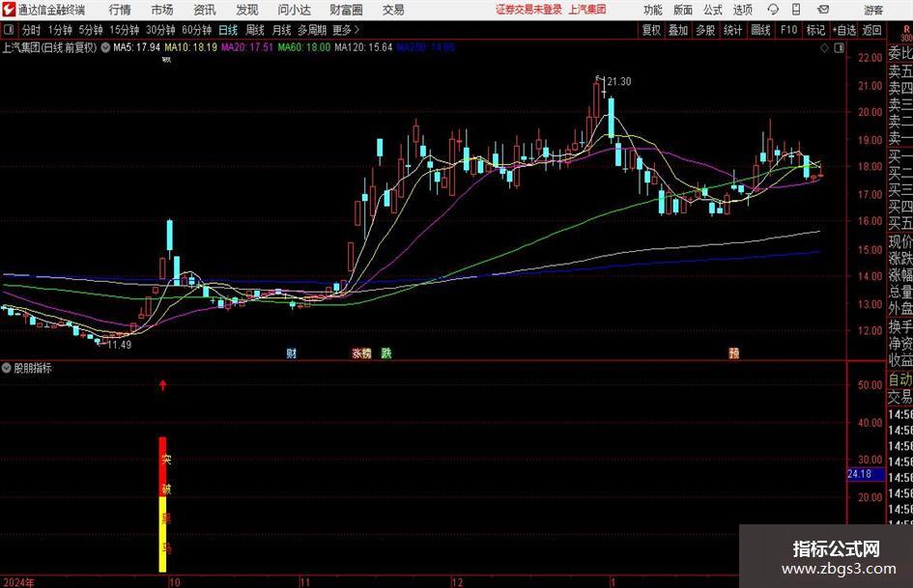This screenshot has height=588, width=913.
Task: Switch to the 月线 monthly tab
Action: coord(282,30)
